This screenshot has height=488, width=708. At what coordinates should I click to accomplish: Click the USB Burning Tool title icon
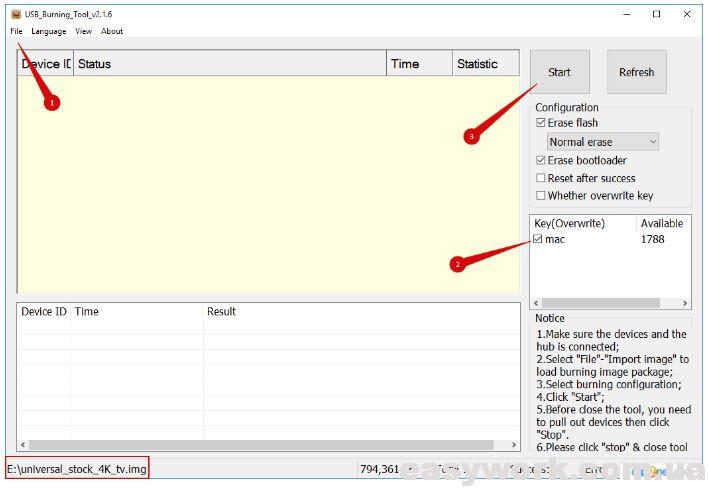pos(16,14)
